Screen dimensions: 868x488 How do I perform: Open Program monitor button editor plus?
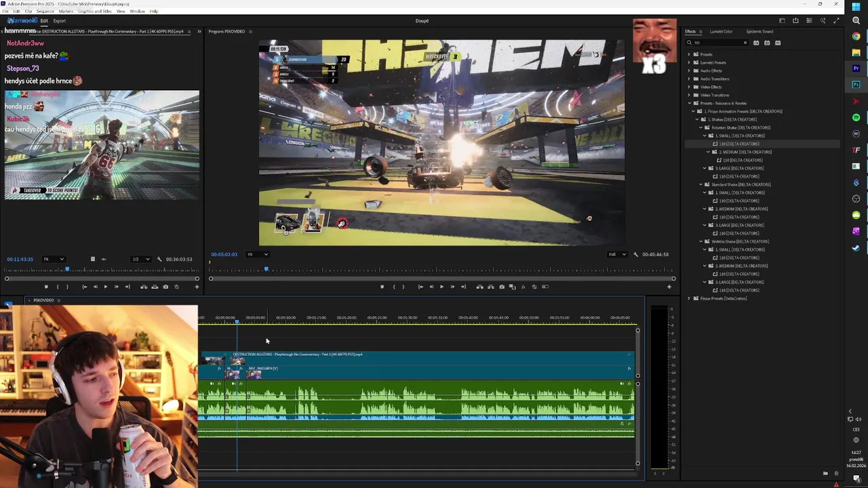(669, 287)
